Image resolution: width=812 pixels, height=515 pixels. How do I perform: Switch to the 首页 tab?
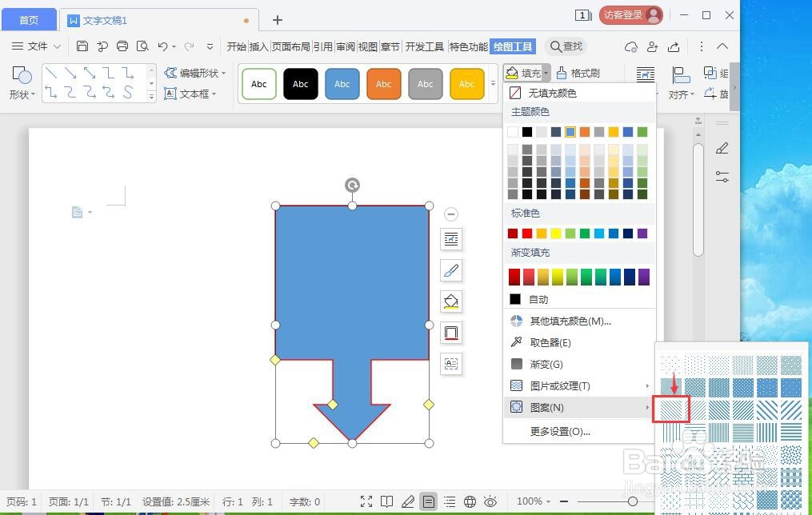point(29,20)
